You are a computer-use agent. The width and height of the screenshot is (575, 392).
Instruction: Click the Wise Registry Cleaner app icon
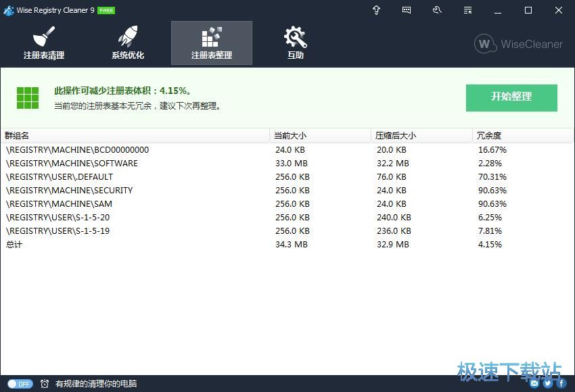coord(8,10)
